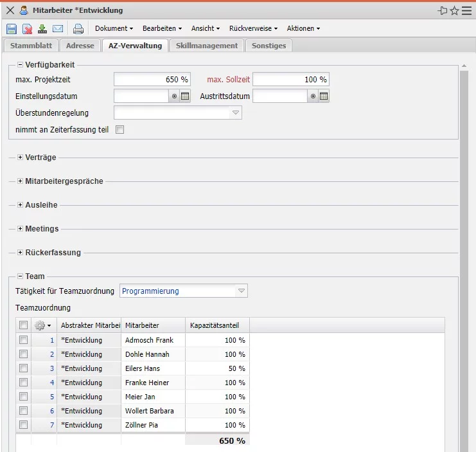Open the calendar picker for Austrittsdatum
Screen dimensions: 476x452
pos(324,96)
